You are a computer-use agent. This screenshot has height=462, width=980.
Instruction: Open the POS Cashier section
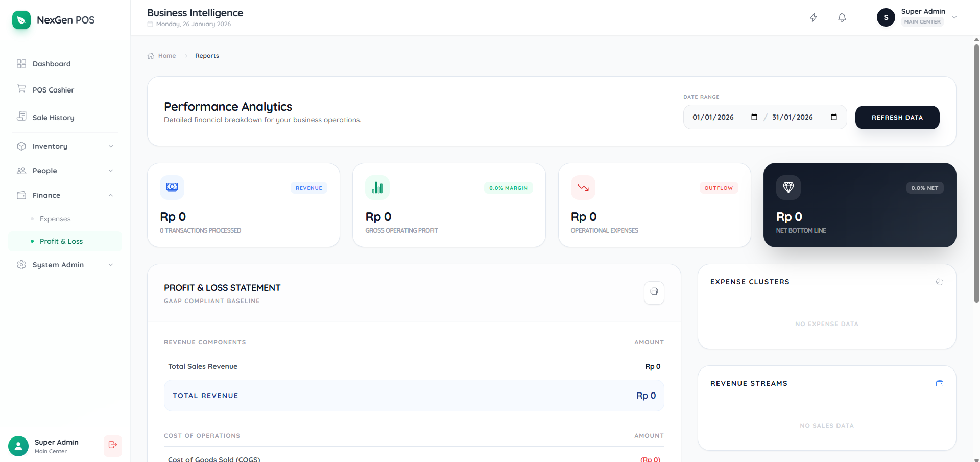point(53,89)
